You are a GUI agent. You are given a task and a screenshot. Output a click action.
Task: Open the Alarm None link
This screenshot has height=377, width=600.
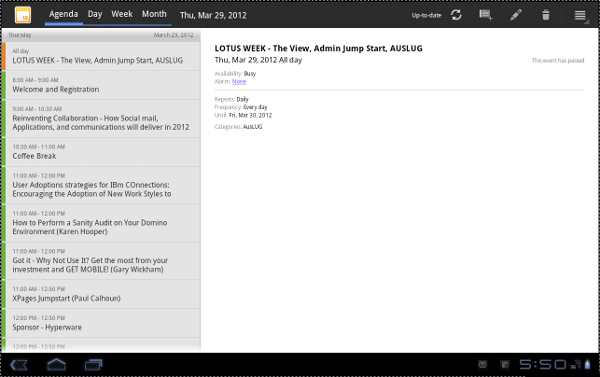239,82
